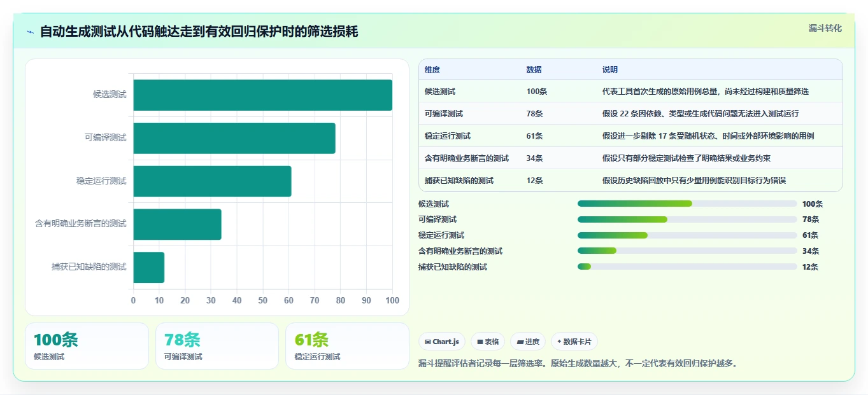Viewport: 868px width, 395px height.
Task: Click the 稳定运行测试 bar in the chart
Action: coord(212,181)
